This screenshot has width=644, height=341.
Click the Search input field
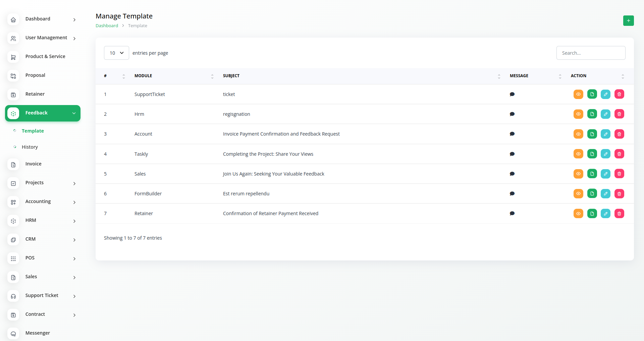[591, 53]
